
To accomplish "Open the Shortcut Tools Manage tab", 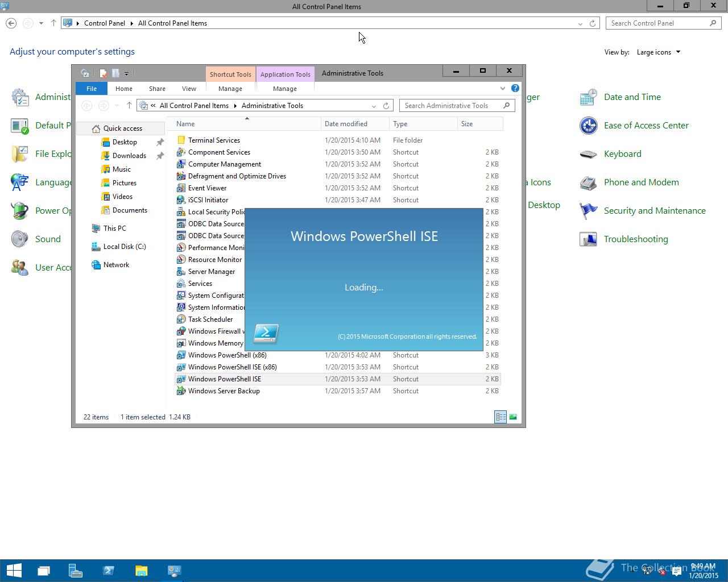I will click(x=230, y=89).
